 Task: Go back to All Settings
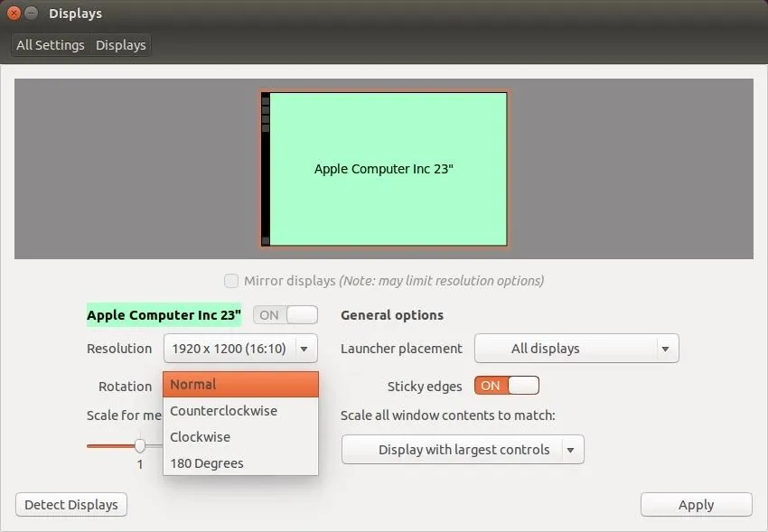(x=51, y=45)
